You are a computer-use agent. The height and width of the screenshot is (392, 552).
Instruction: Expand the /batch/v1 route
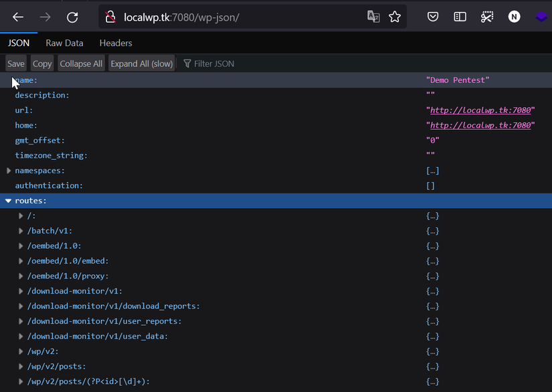click(21, 231)
